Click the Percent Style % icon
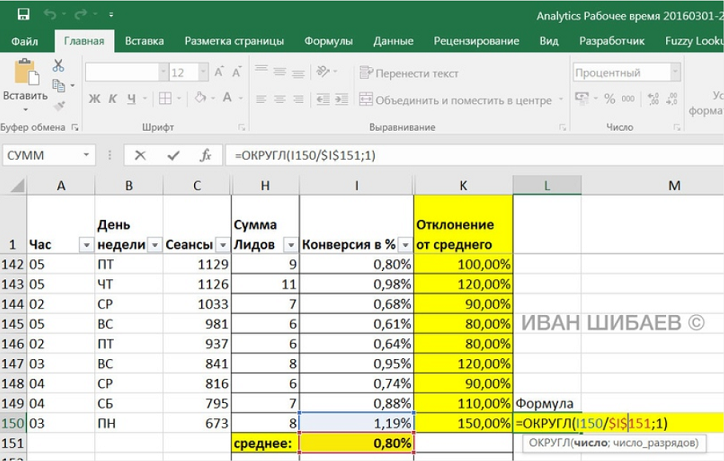 click(610, 98)
